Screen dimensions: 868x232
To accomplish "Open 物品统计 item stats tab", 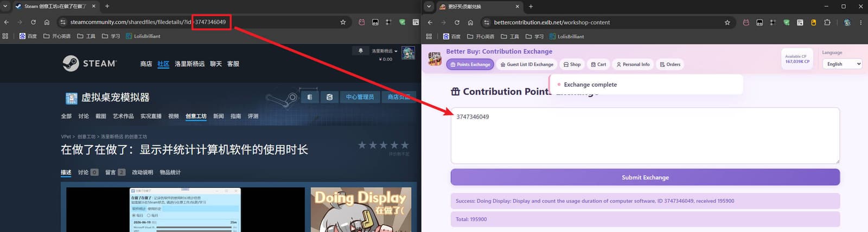I will pos(170,172).
